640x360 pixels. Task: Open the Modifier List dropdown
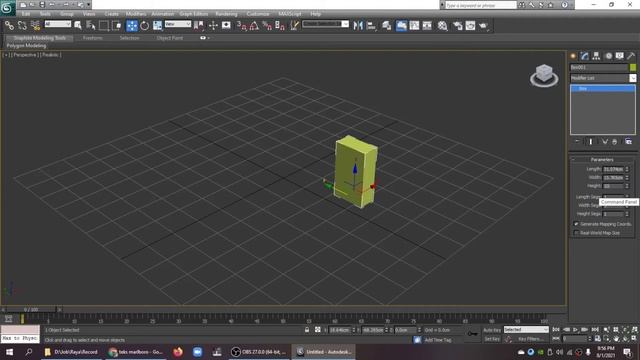(603, 78)
